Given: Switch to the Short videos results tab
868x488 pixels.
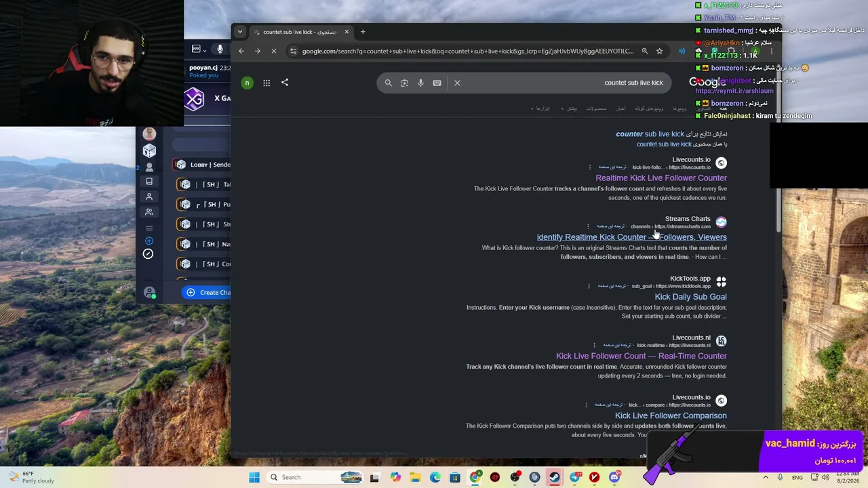Looking at the screenshot, I should [649, 108].
